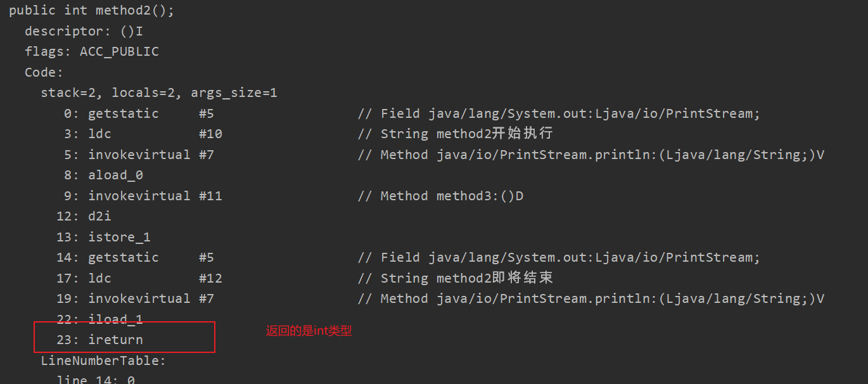868x384 pixels.
Task: Click the istore_1 instruction
Action: click(119, 237)
